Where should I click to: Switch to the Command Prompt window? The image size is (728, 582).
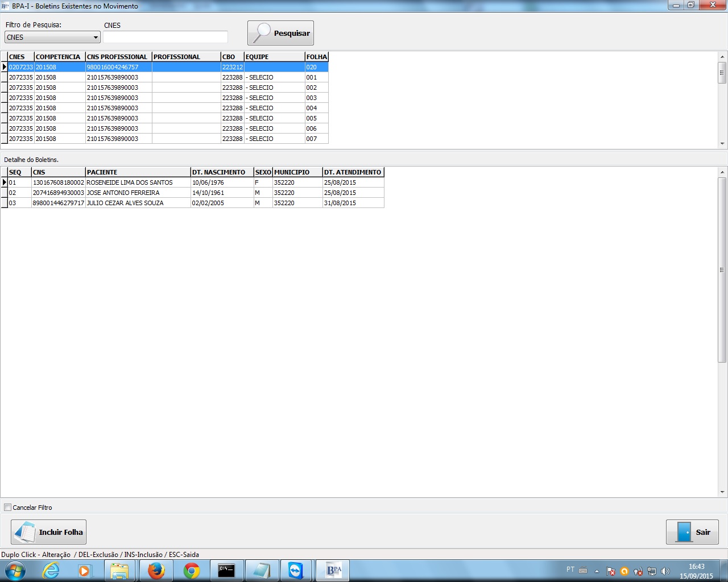226,570
